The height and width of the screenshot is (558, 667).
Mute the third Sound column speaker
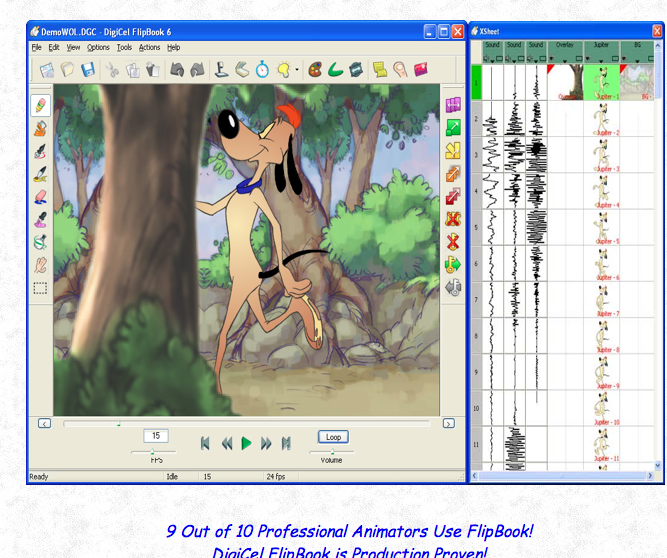530,59
